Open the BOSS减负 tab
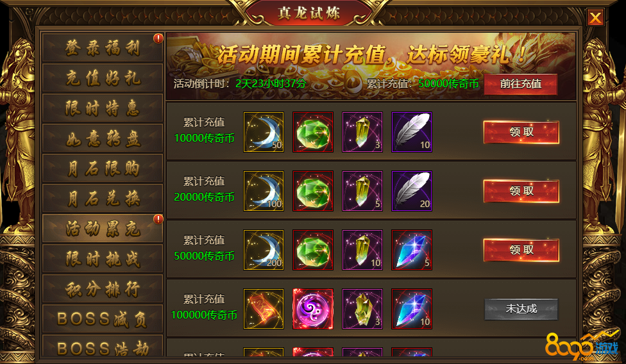The width and height of the screenshot is (626, 364). click(103, 318)
